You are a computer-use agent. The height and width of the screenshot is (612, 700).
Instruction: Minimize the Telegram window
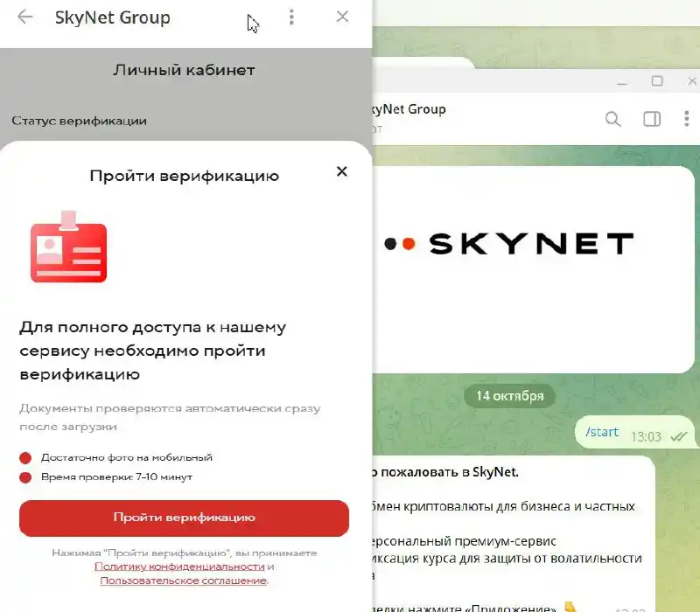pyautogui.click(x=622, y=82)
